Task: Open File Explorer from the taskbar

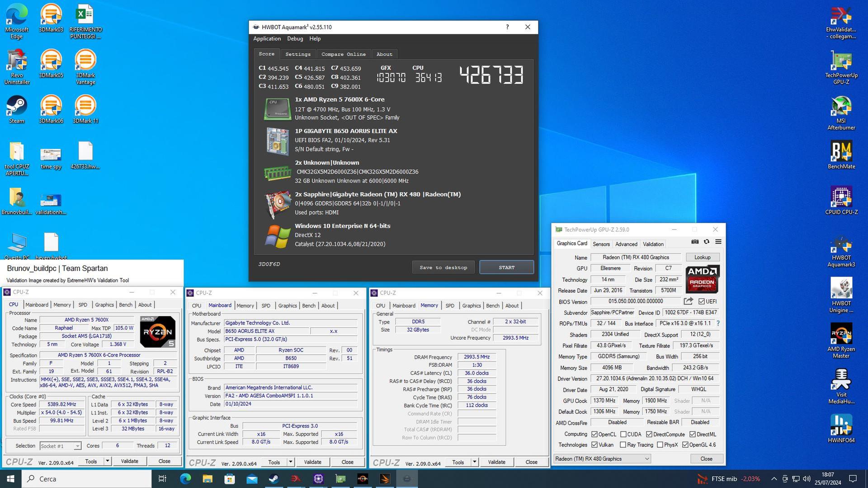Action: tap(208, 479)
